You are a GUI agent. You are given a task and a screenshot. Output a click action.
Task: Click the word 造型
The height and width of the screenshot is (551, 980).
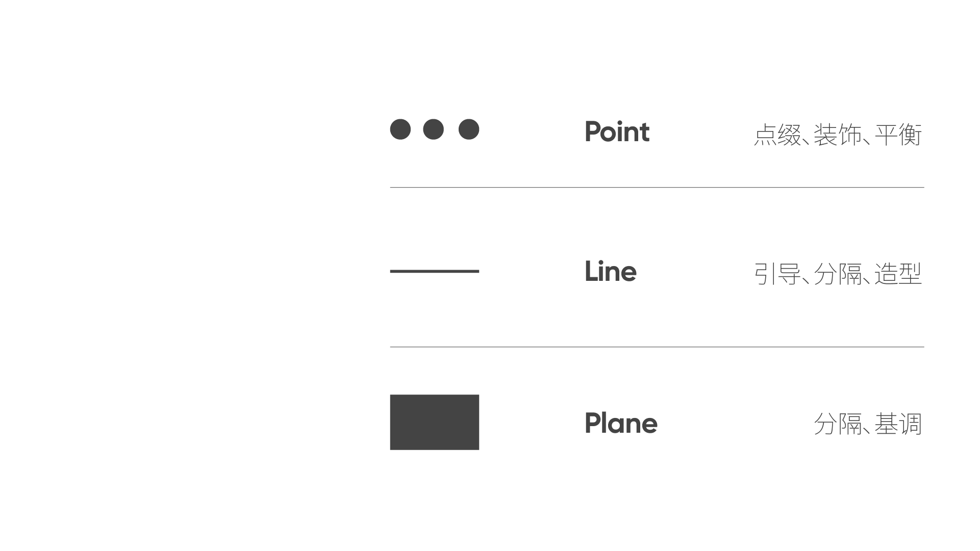(898, 274)
